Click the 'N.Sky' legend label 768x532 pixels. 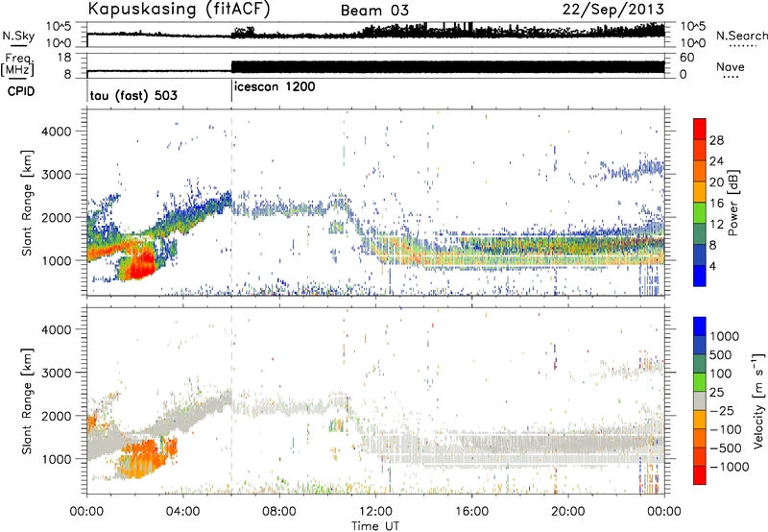point(18,36)
